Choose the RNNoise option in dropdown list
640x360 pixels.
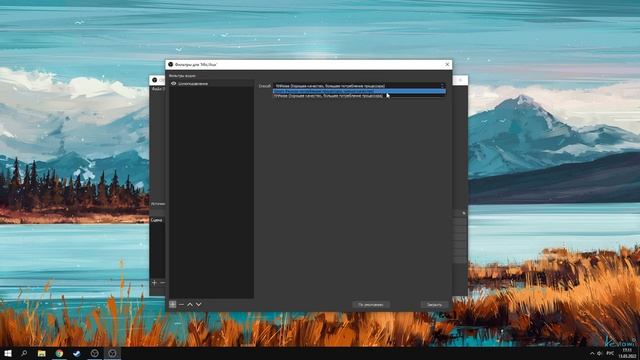[x=359, y=96]
